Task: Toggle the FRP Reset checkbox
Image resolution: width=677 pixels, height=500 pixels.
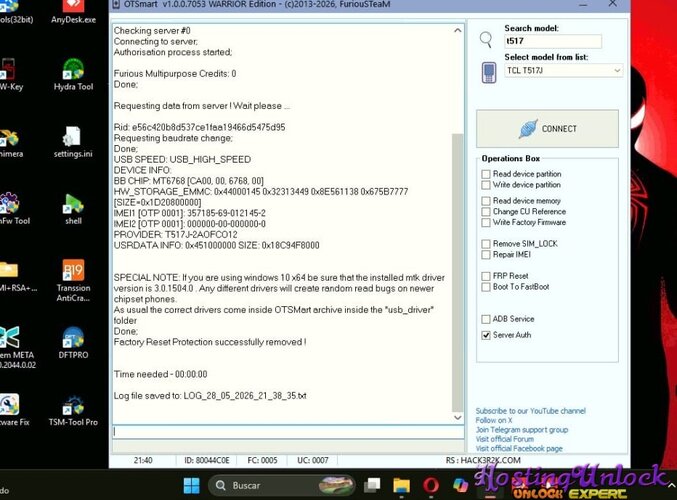Action: [486, 276]
